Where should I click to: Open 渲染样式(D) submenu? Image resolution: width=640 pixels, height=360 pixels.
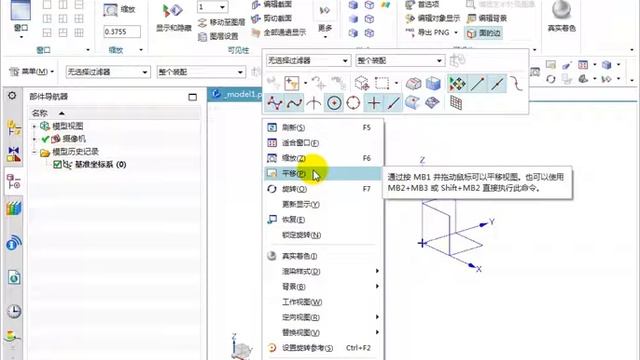tap(322, 271)
